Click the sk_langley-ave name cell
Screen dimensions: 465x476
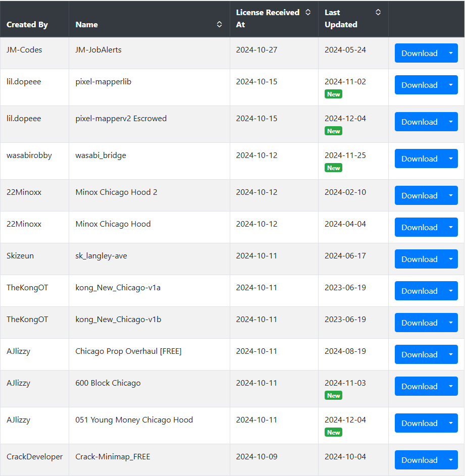149,259
